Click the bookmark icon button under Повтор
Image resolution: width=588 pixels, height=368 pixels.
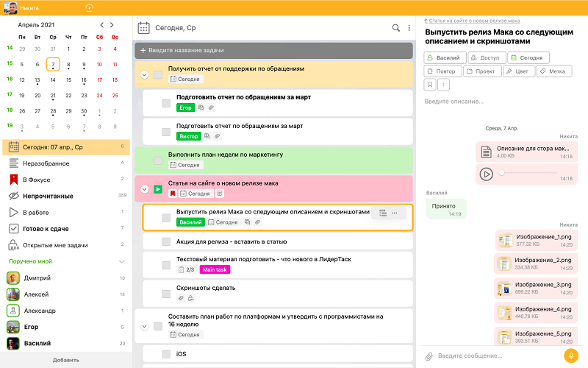(431, 85)
